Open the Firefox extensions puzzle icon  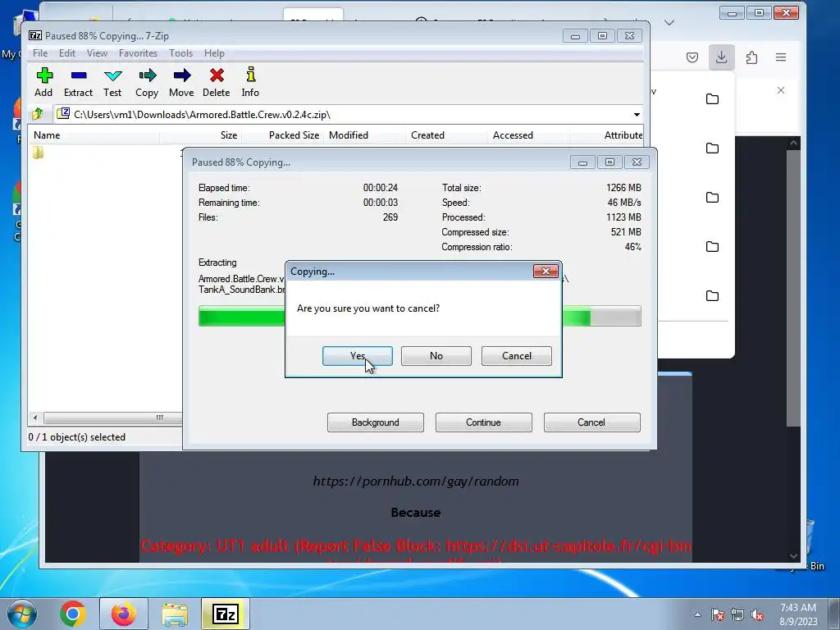[x=751, y=57]
